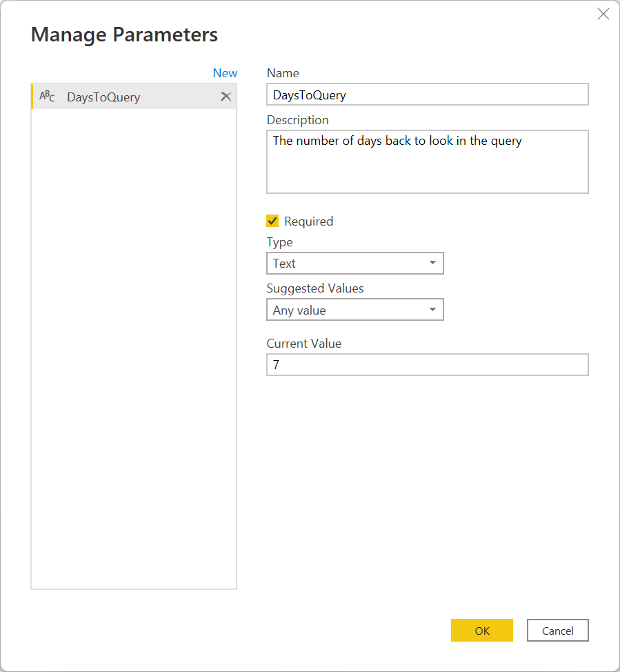The height and width of the screenshot is (672, 620).
Task: Toggle the Required checkbox
Action: pyautogui.click(x=272, y=221)
